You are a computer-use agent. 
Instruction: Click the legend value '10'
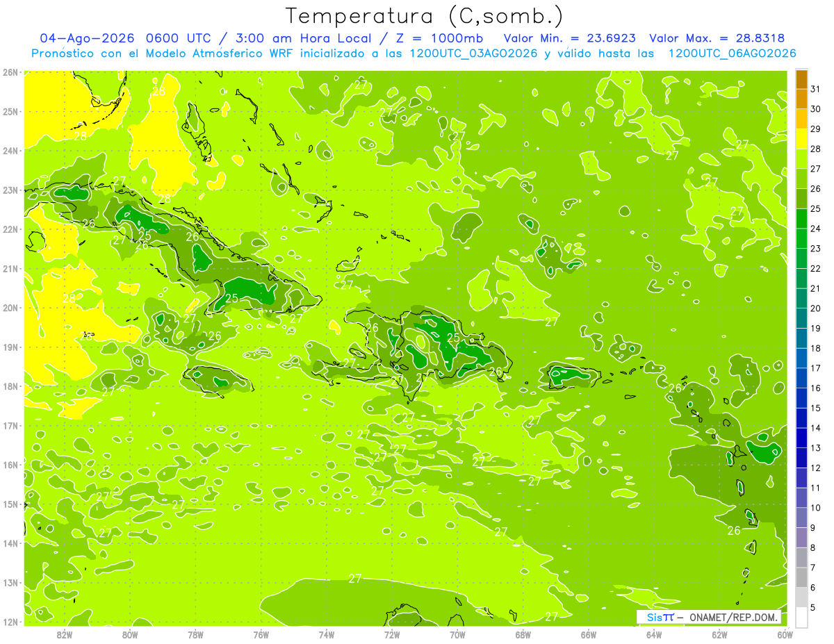point(816,508)
